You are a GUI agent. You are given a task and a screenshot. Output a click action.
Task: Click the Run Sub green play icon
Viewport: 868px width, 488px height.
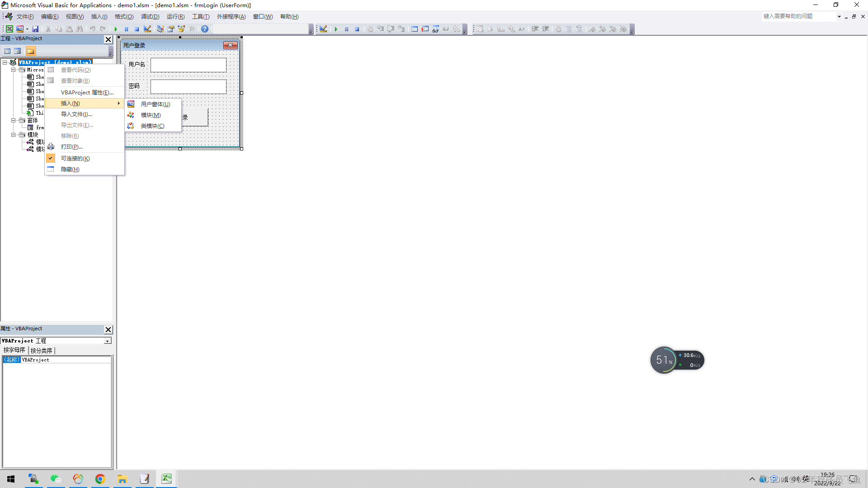pos(116,29)
